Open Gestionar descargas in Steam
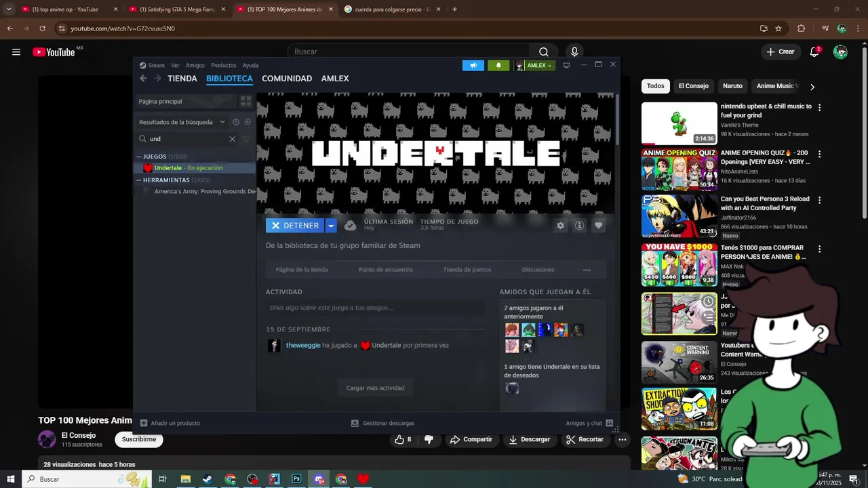This screenshot has height=488, width=868. [x=382, y=423]
